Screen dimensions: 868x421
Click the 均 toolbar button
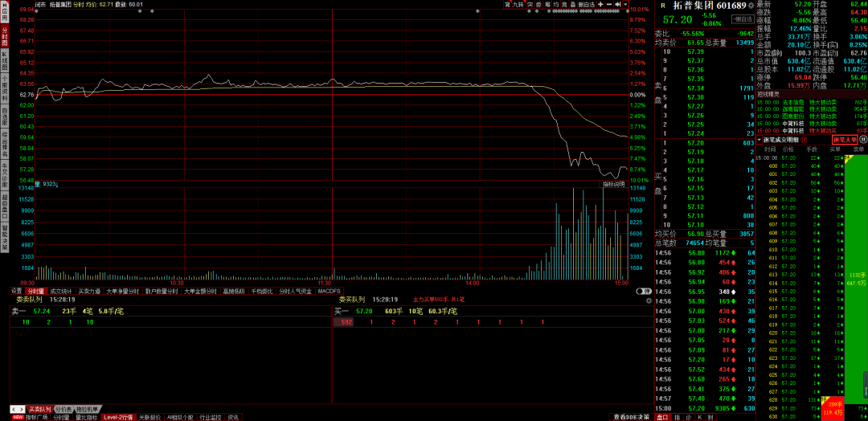[x=556, y=5]
